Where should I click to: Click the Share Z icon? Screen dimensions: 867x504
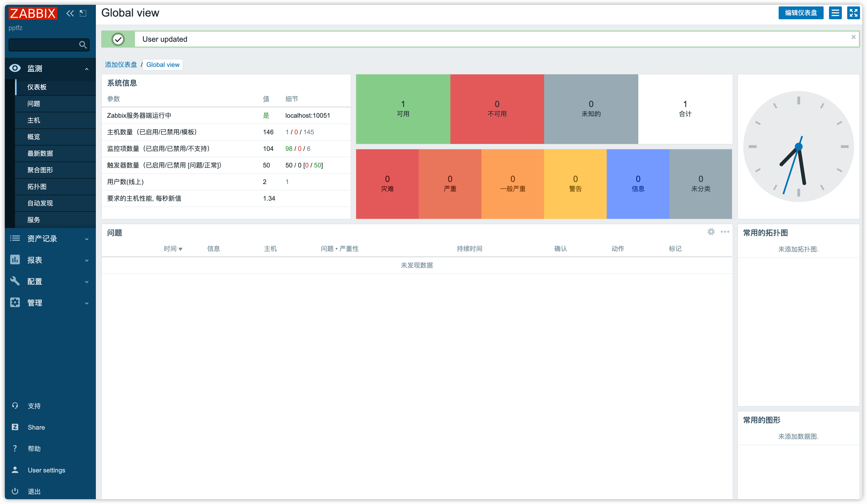tap(15, 427)
